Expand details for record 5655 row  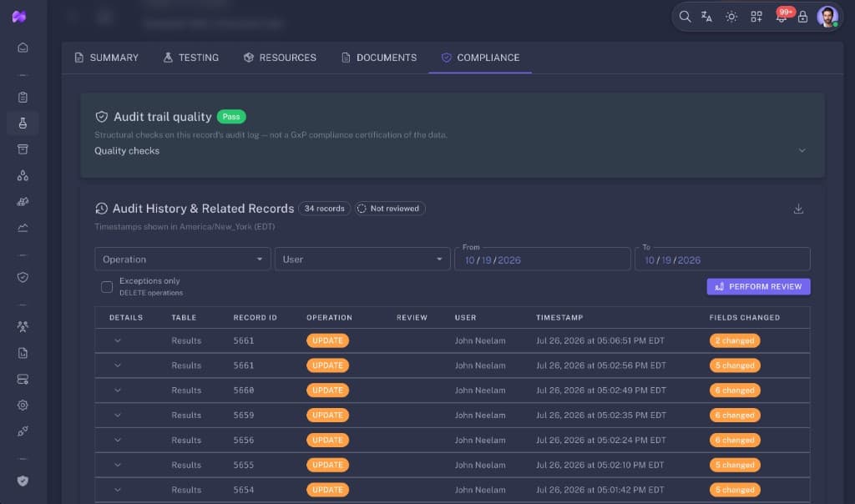pos(117,465)
